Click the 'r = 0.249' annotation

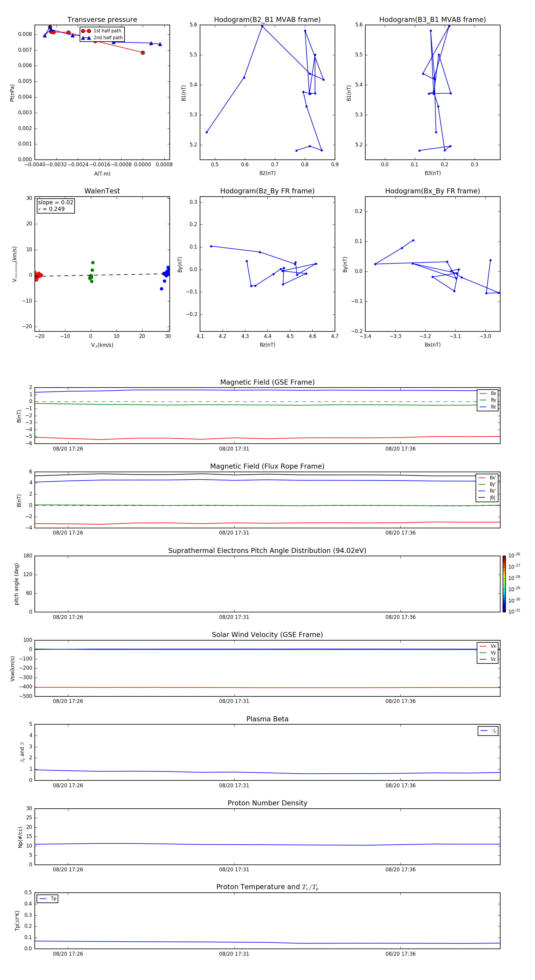click(x=51, y=209)
